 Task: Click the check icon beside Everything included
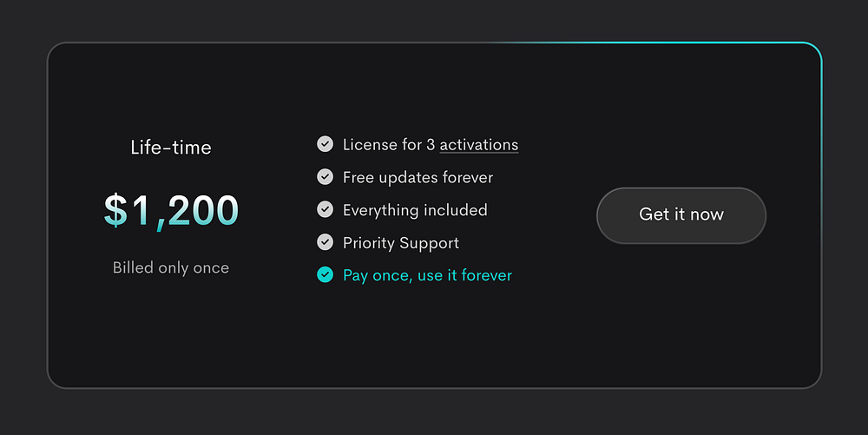(325, 209)
